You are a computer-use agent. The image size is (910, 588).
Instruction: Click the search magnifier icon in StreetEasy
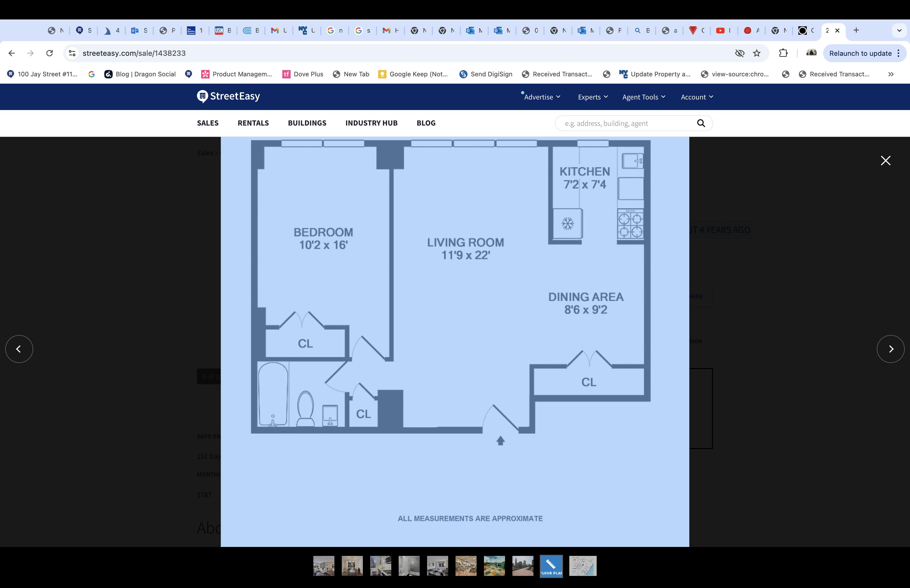coord(701,123)
